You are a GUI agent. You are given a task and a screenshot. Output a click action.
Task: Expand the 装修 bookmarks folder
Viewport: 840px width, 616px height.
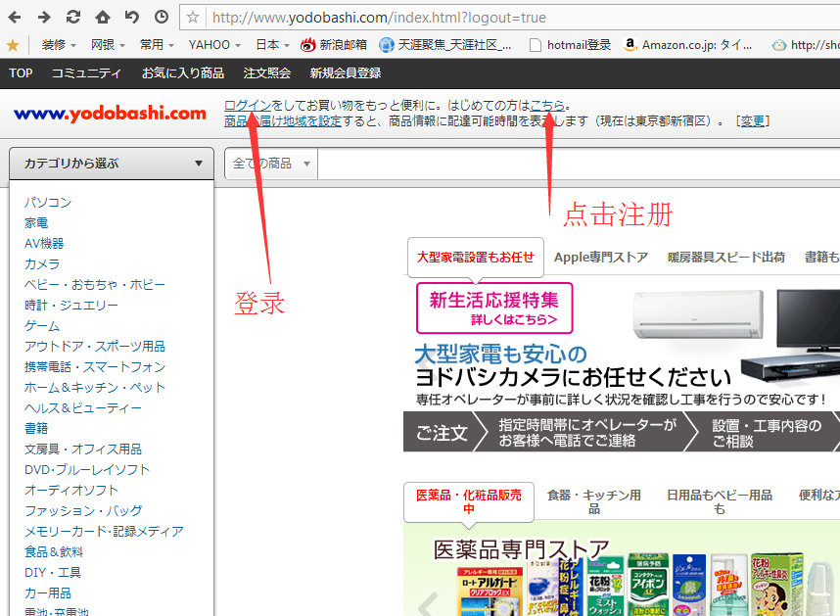(x=59, y=45)
